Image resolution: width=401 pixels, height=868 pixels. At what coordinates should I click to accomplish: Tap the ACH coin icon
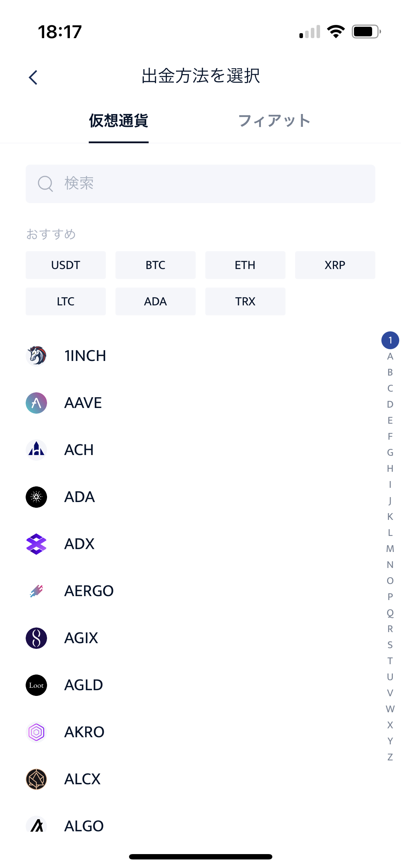tap(36, 450)
